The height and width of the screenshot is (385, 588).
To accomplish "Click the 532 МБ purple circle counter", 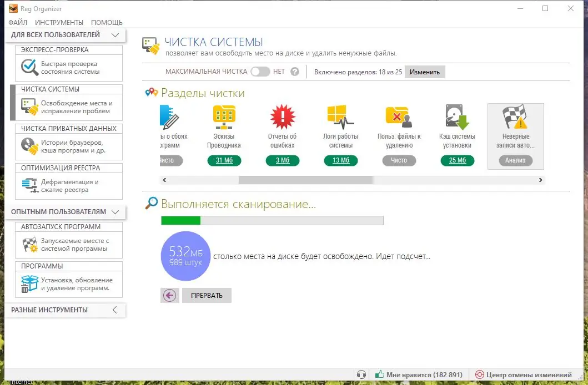I will 185,256.
